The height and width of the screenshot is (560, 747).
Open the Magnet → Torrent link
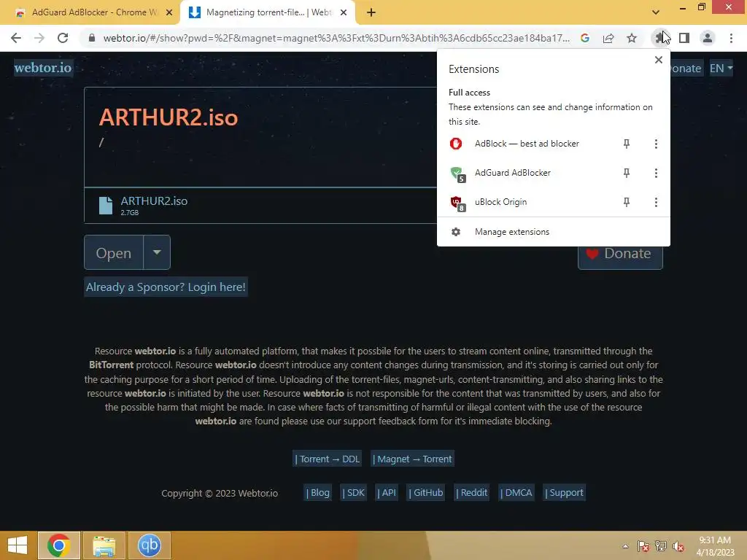[412, 459]
